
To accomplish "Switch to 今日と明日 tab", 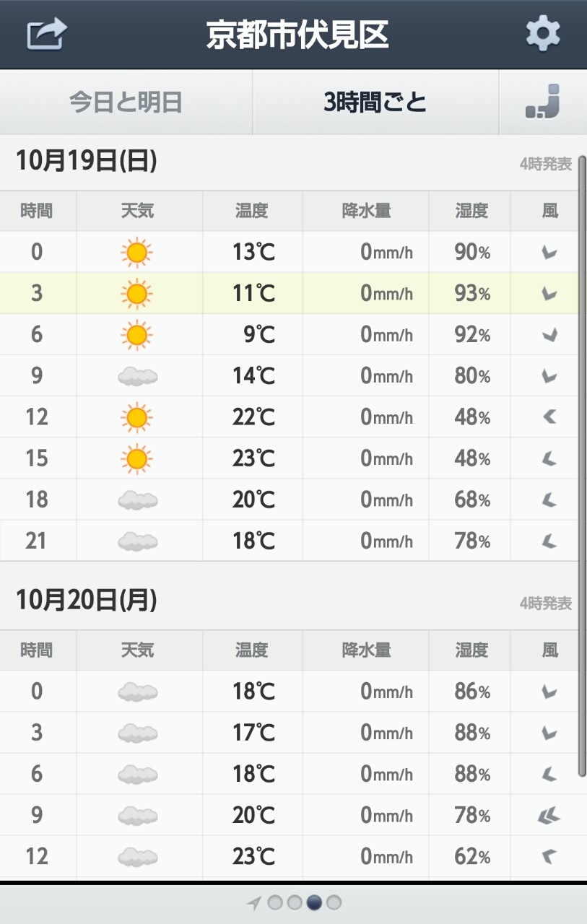I will [x=126, y=103].
